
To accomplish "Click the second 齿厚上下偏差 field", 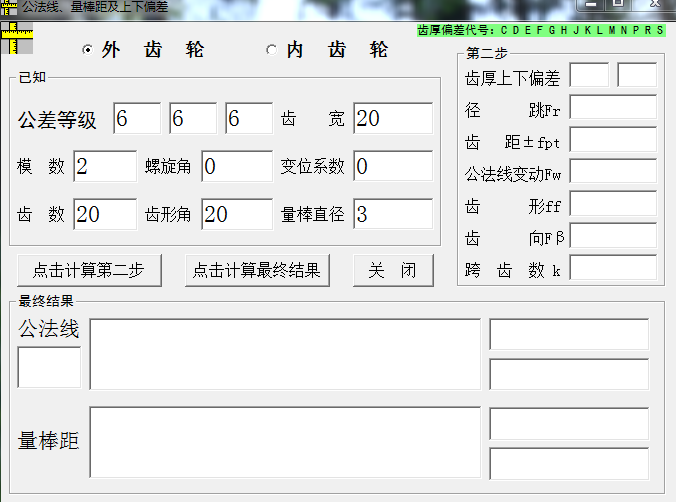I will (x=637, y=75).
